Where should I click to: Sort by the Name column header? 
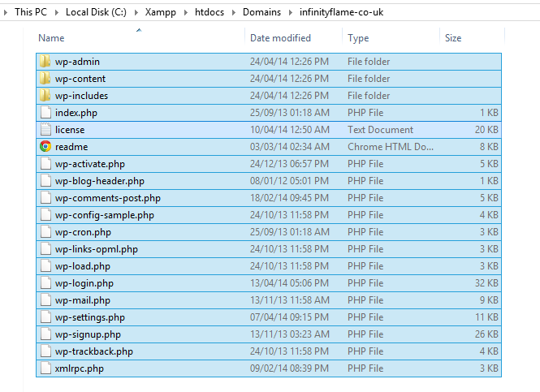click(51, 38)
